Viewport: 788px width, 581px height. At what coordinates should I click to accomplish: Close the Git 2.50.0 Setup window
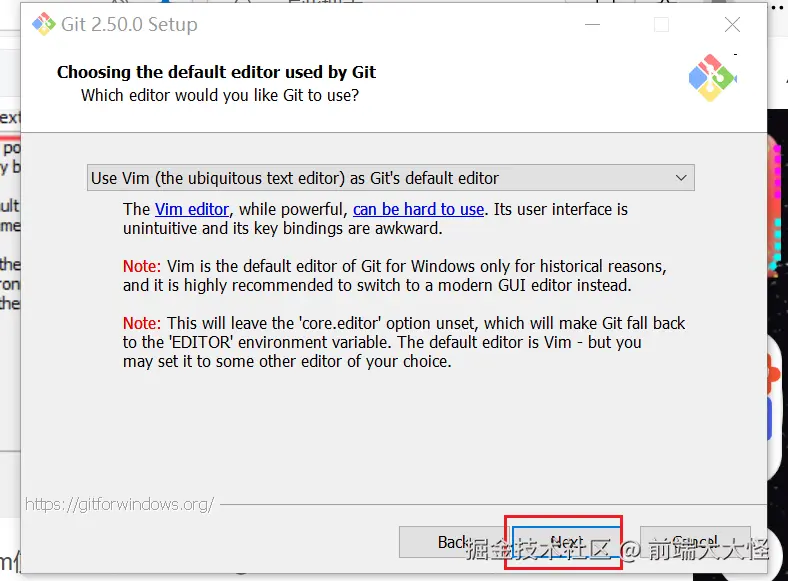(732, 25)
